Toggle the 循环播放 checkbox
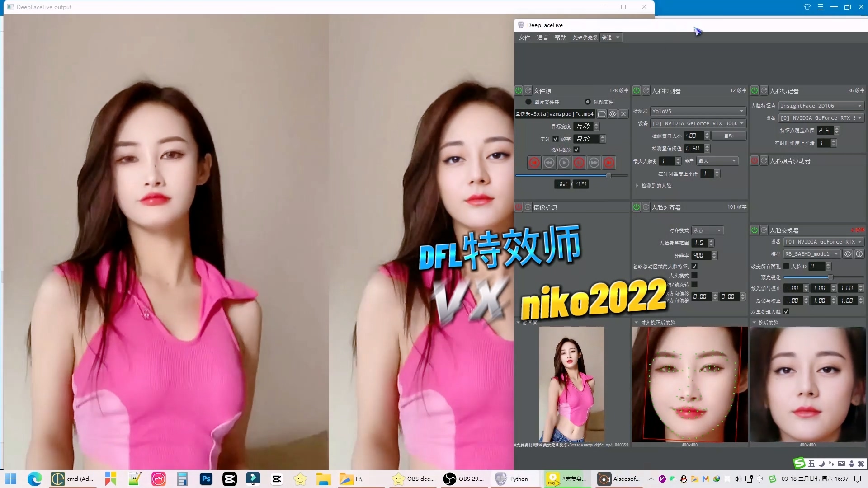The image size is (868, 488). 576,150
